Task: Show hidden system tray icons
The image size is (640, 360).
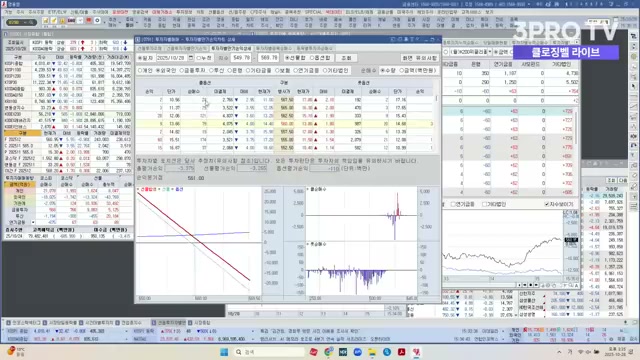Action: pos(559,352)
